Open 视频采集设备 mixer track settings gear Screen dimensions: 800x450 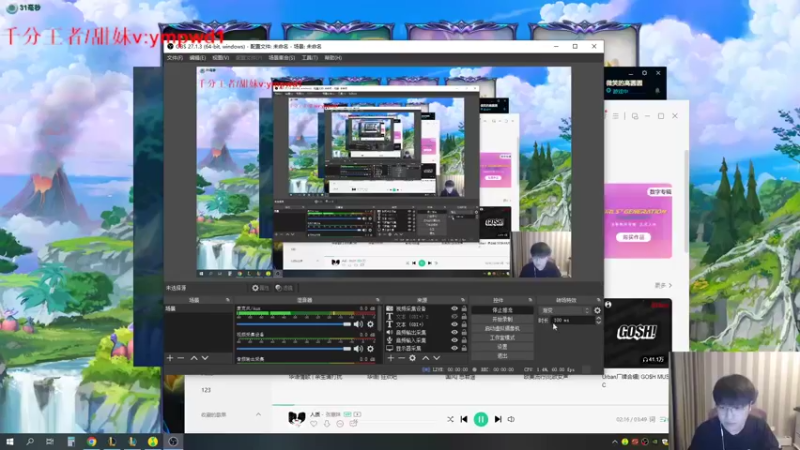click(x=370, y=348)
